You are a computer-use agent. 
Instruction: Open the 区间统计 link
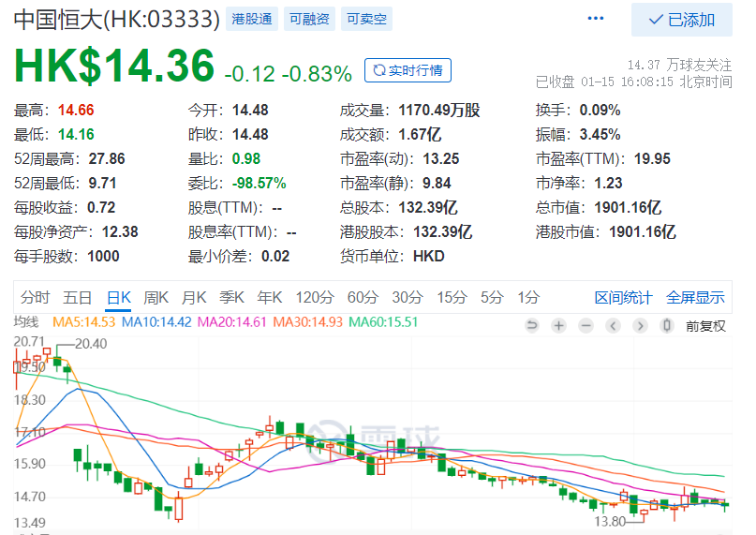click(623, 298)
